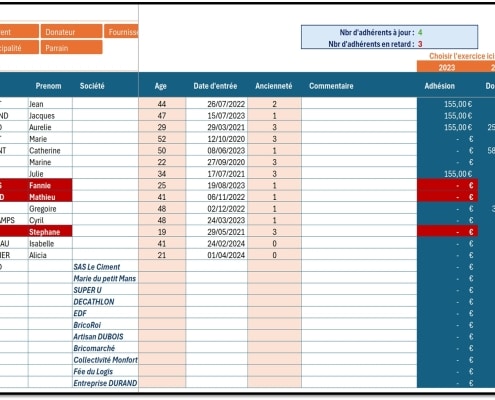Viewport: 495px width, 400px height.
Task: Click the Donateur filter button
Action: 71,32
